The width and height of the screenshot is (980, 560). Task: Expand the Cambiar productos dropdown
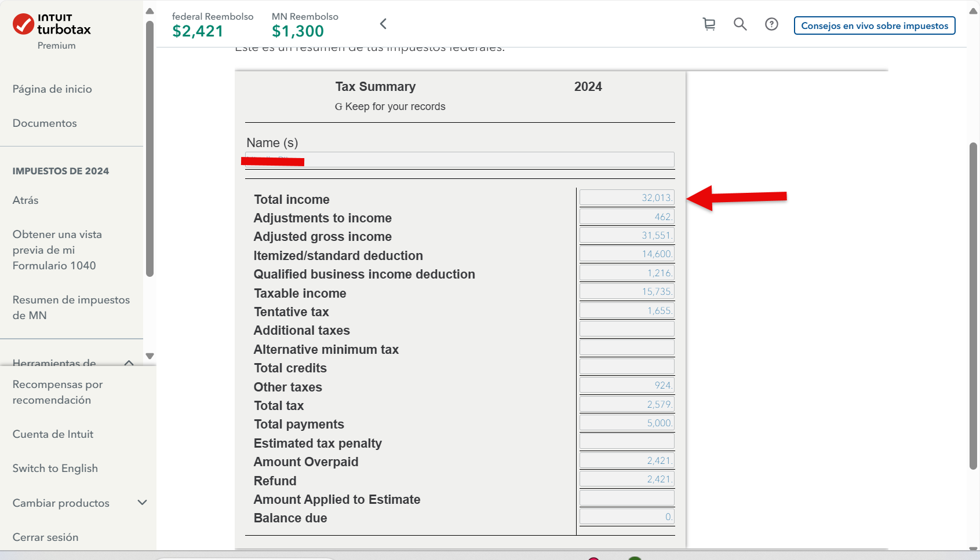coord(142,503)
